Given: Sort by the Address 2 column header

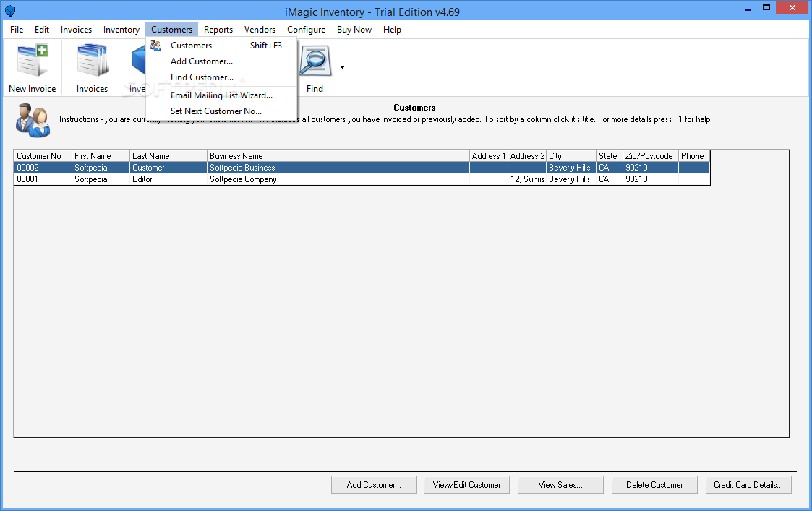Looking at the screenshot, I should [527, 156].
